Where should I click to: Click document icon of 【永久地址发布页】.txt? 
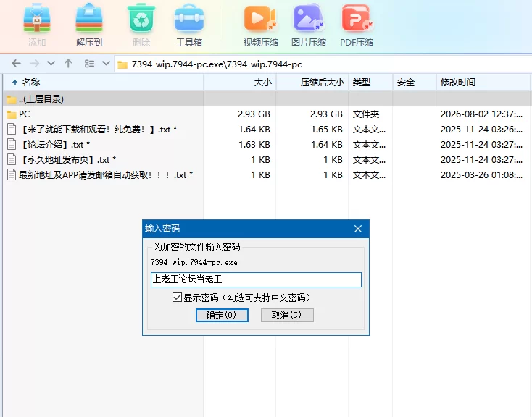point(12,160)
